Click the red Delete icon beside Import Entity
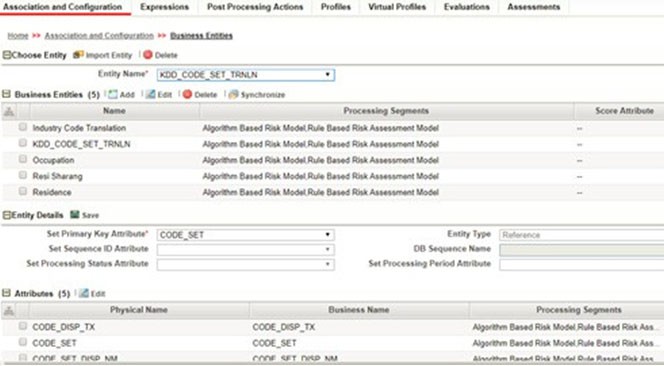The width and height of the screenshot is (664, 366). click(148, 55)
